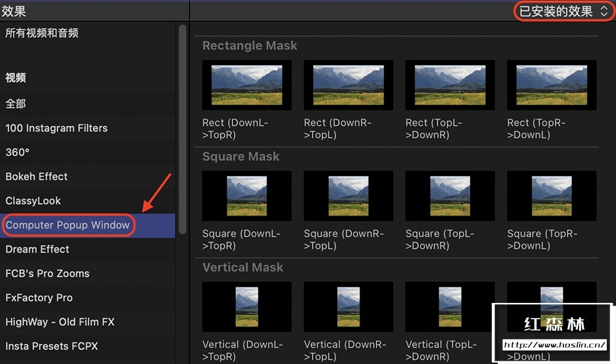Image resolution: width=616 pixels, height=364 pixels.
Task: Choose the Rect (TopL->DownR) effect thumbnail
Action: pyautogui.click(x=450, y=85)
